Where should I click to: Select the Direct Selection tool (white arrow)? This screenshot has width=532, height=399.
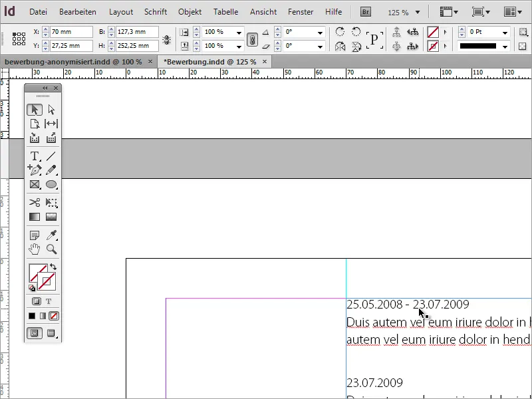(x=51, y=110)
